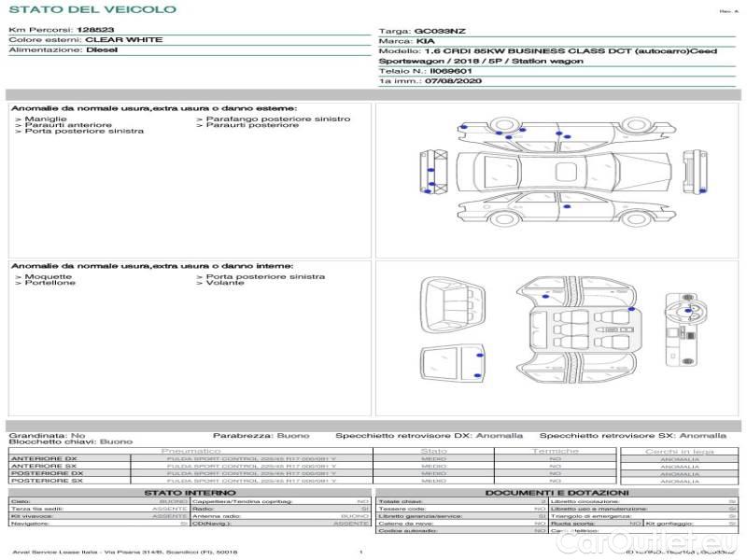
Task: Click the Cerchi in lega column header
Action: tap(679, 451)
